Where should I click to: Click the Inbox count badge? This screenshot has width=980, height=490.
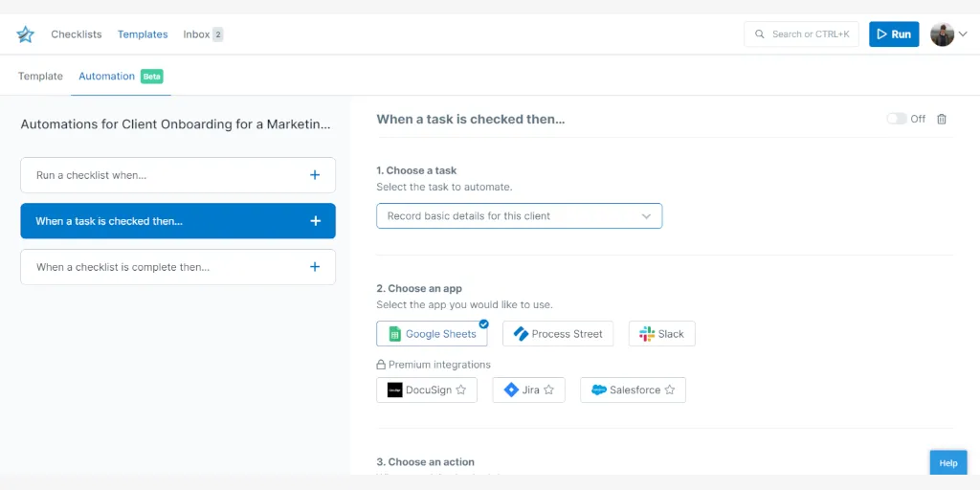point(217,34)
